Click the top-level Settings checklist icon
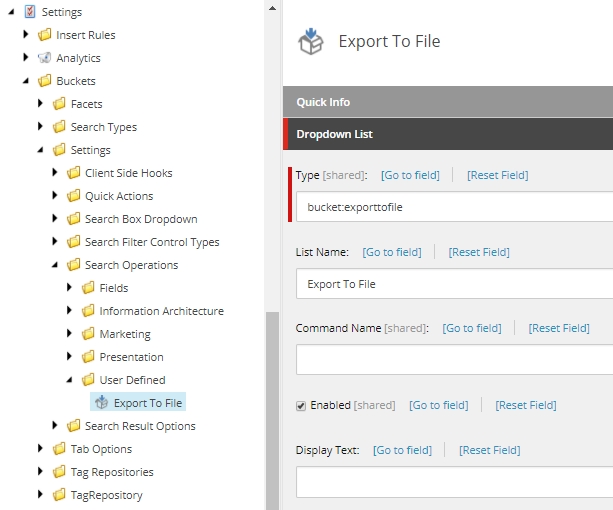Screen dimensions: 613x510 pyautogui.click(x=29, y=12)
